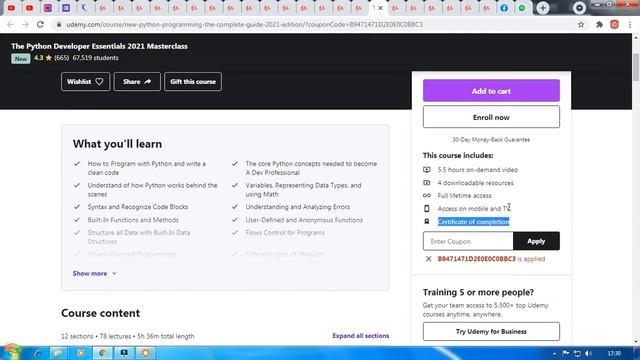This screenshot has width=640, height=360.
Task: Click Gift this course button
Action: (193, 82)
